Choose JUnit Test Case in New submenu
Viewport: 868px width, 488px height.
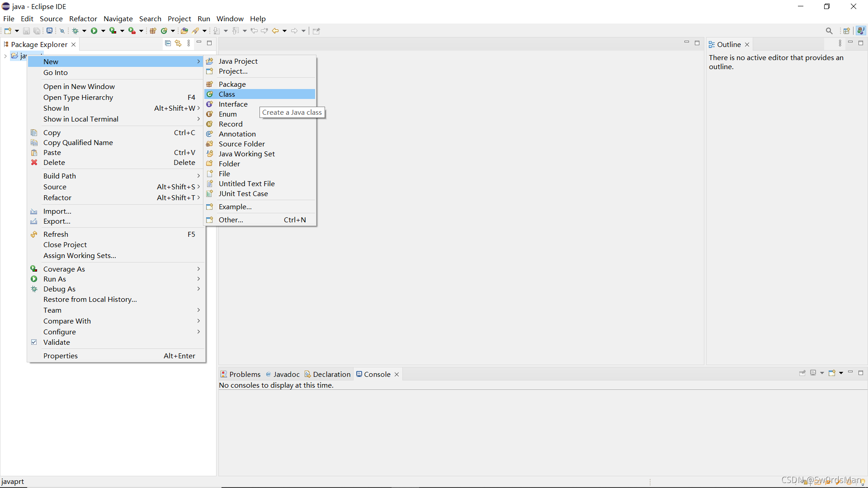(x=260, y=193)
